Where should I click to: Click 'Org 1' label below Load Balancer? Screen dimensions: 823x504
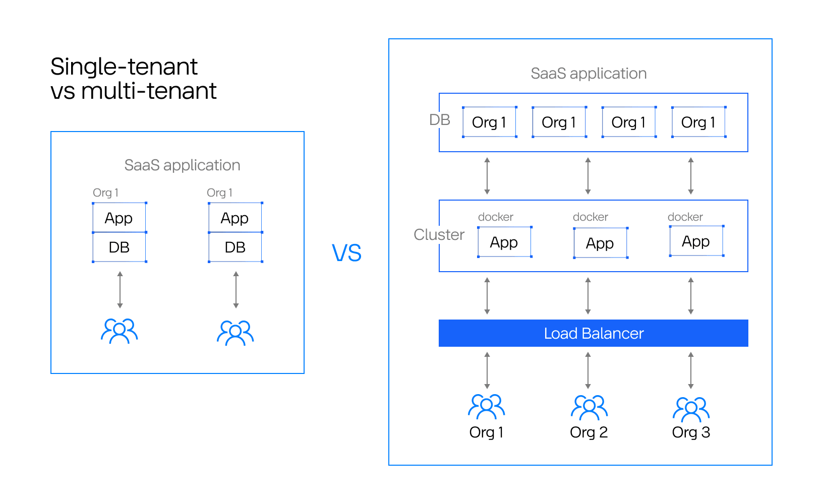point(487,432)
